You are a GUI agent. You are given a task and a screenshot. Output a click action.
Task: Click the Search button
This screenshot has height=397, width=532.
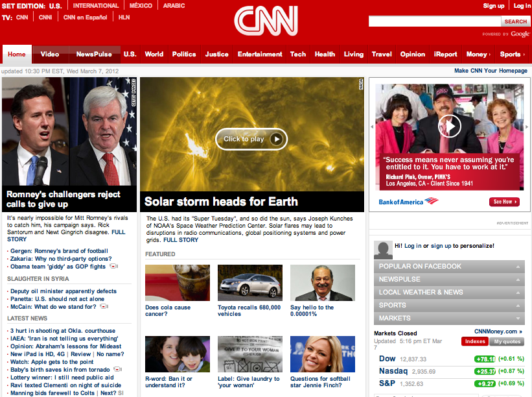tap(515, 21)
